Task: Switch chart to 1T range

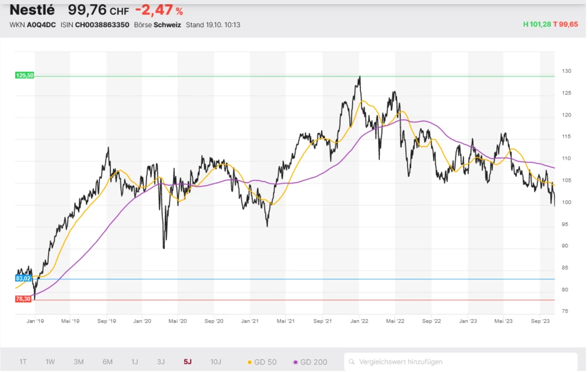Action: [x=23, y=362]
